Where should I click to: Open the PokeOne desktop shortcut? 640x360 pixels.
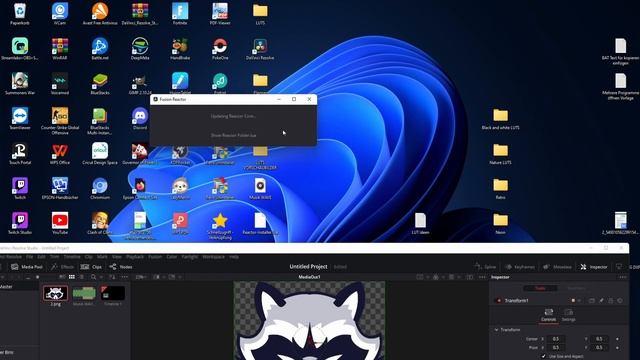point(220,49)
